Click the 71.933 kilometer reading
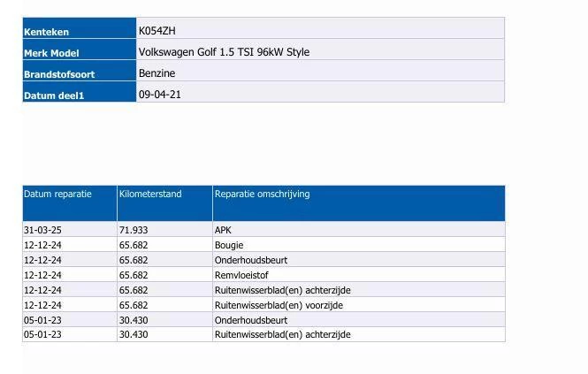The image size is (588, 374). click(x=134, y=230)
